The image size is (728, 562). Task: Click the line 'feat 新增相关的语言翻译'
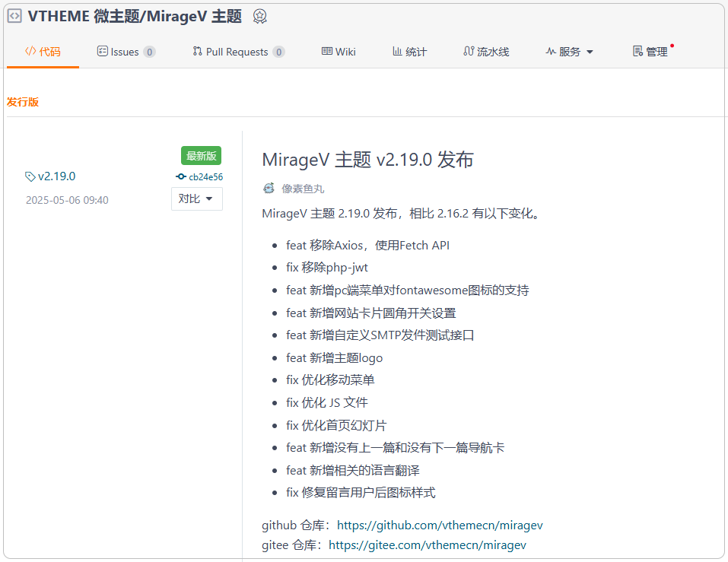tap(353, 470)
